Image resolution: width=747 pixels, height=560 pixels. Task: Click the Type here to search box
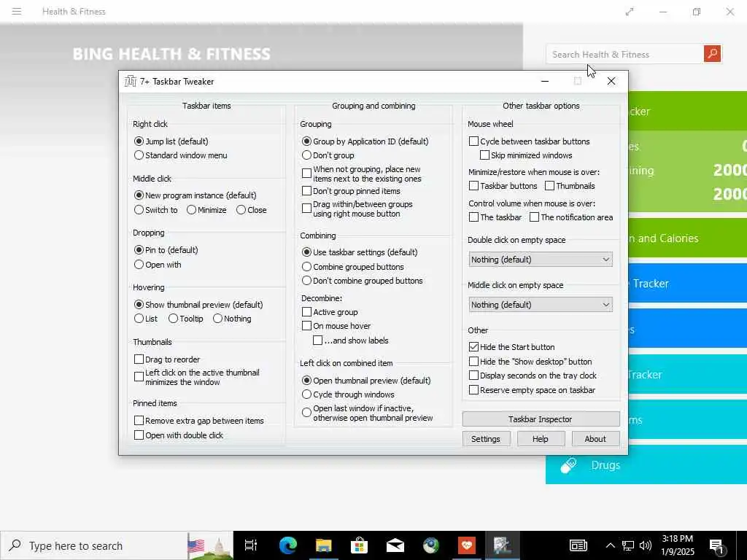tap(93, 545)
